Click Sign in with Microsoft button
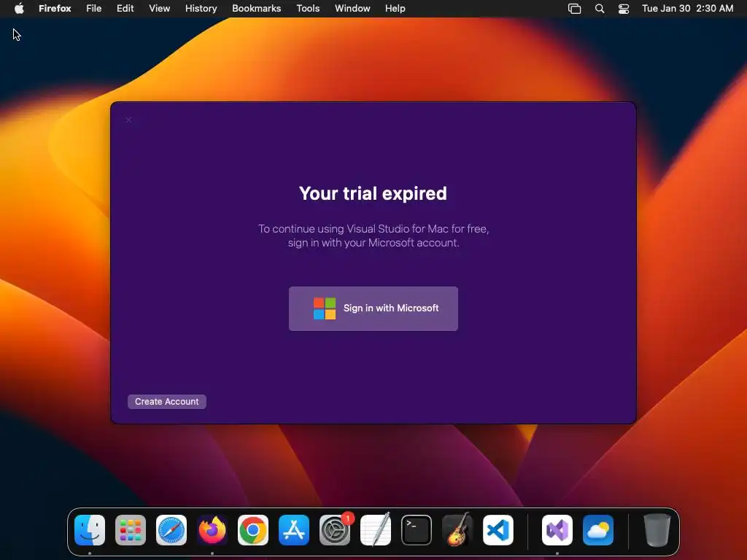The image size is (747, 560). [x=373, y=308]
